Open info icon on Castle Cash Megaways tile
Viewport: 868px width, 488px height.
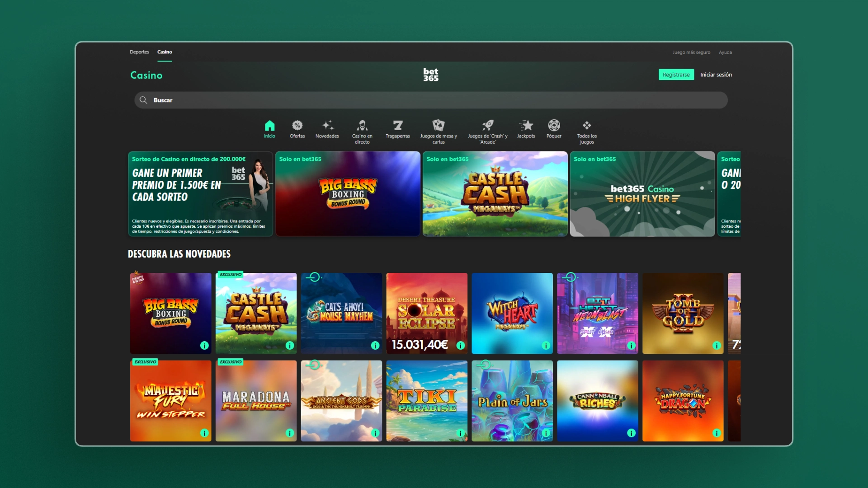pos(290,346)
